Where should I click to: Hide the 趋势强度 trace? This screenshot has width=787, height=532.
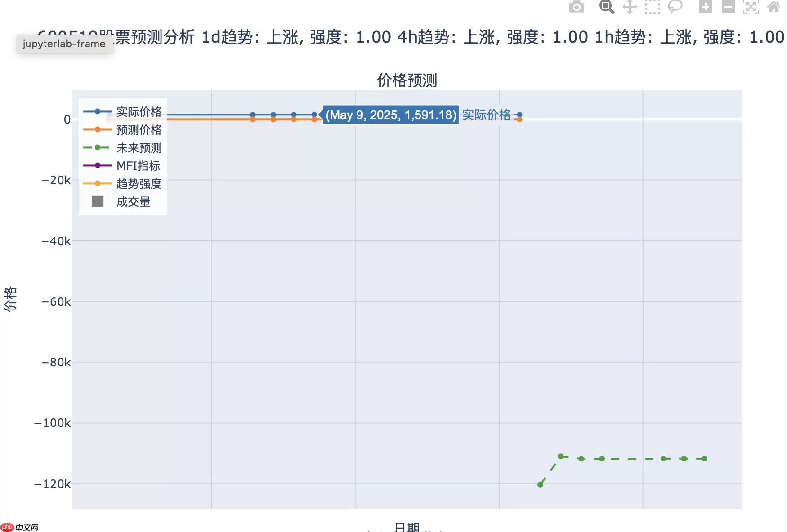[x=139, y=184]
